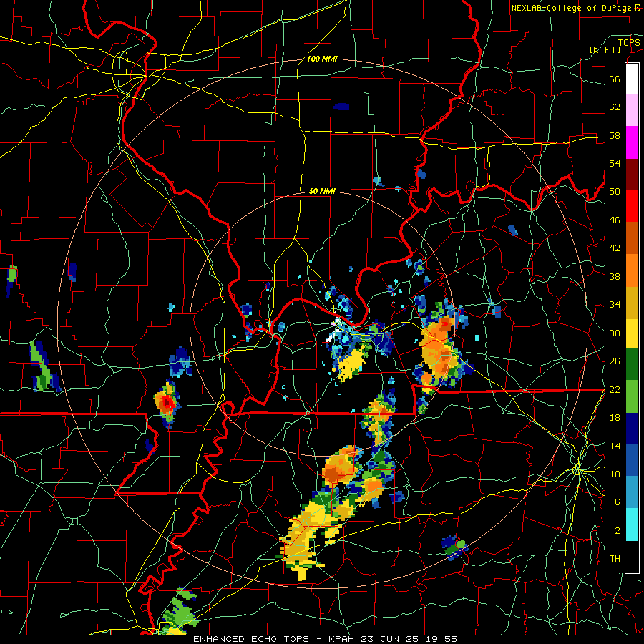Click the bright orange legend swatch
Viewport: 644px width, 644px height.
(x=632, y=270)
